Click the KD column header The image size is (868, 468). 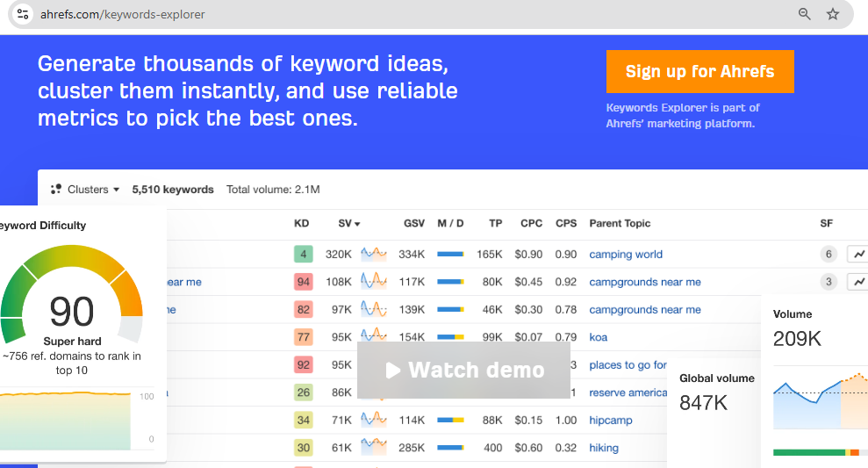(x=301, y=224)
